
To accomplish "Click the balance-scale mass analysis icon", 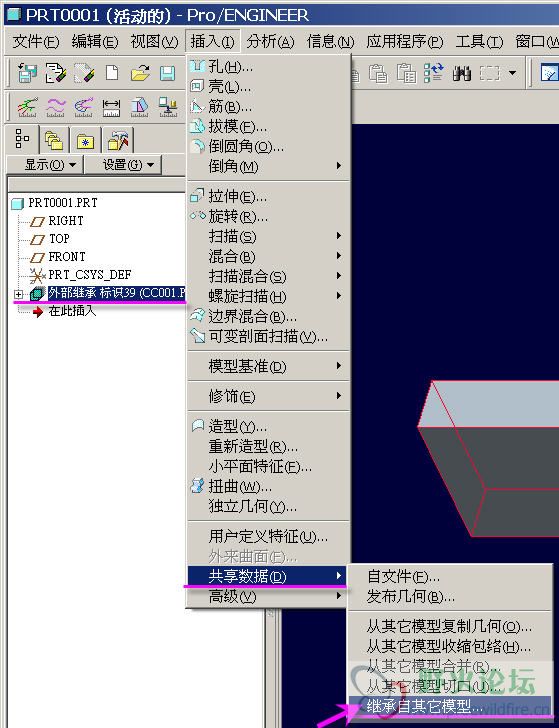I will (168, 107).
